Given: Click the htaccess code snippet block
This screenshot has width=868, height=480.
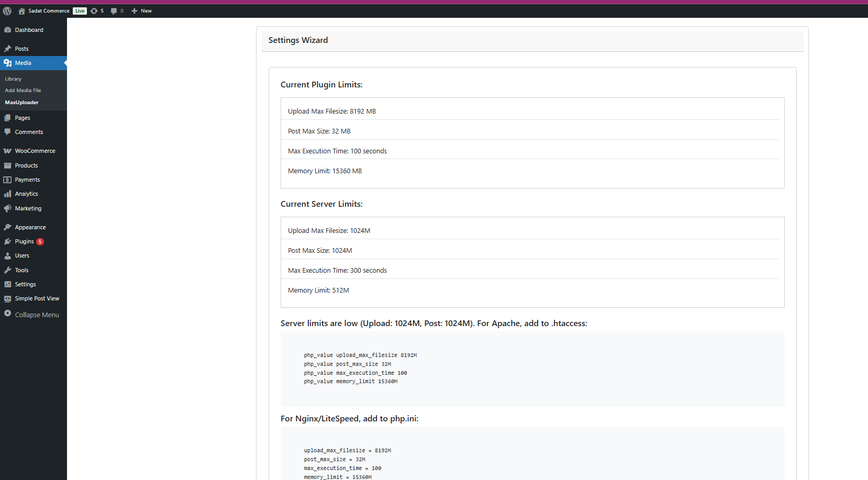Looking at the screenshot, I should pyautogui.click(x=532, y=369).
